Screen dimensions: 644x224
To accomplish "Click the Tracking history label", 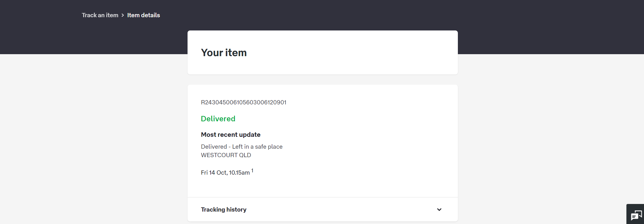I will (224, 210).
